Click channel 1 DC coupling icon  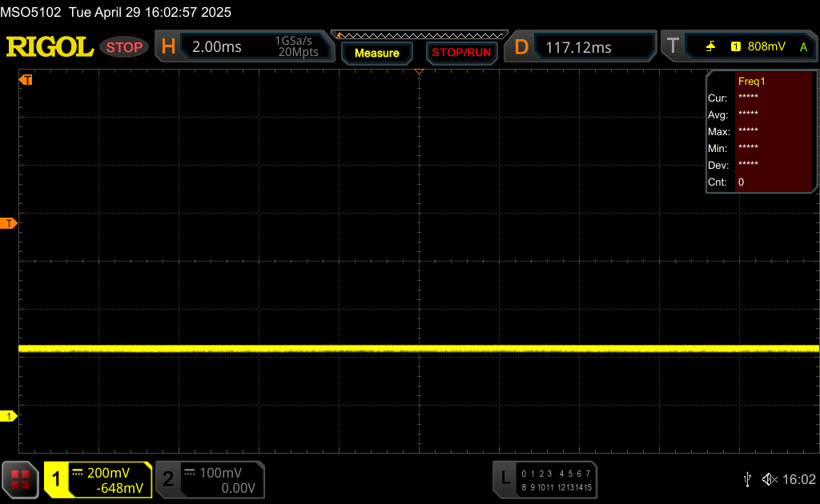click(x=78, y=473)
